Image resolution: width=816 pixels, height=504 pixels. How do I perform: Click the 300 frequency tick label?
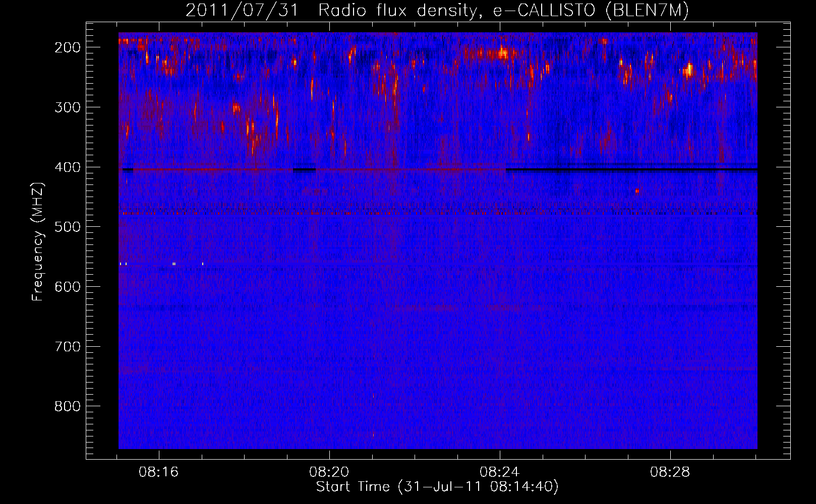(68, 107)
